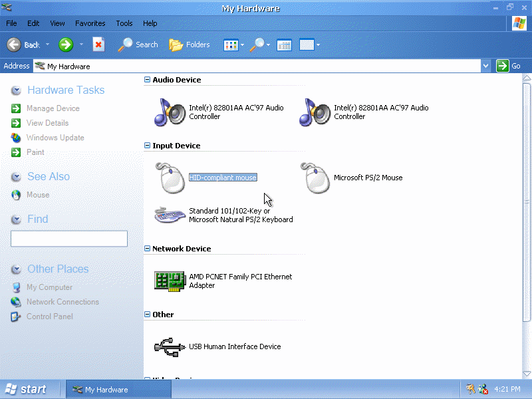Collapse the Input Device group

pos(147,145)
